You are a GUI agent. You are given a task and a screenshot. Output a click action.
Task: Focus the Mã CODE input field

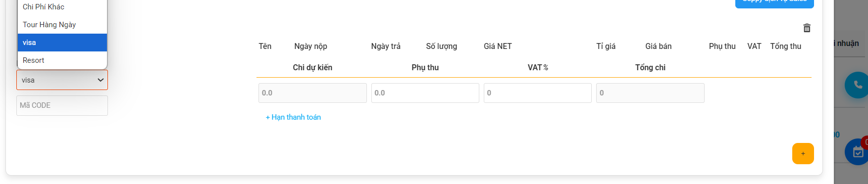62,105
